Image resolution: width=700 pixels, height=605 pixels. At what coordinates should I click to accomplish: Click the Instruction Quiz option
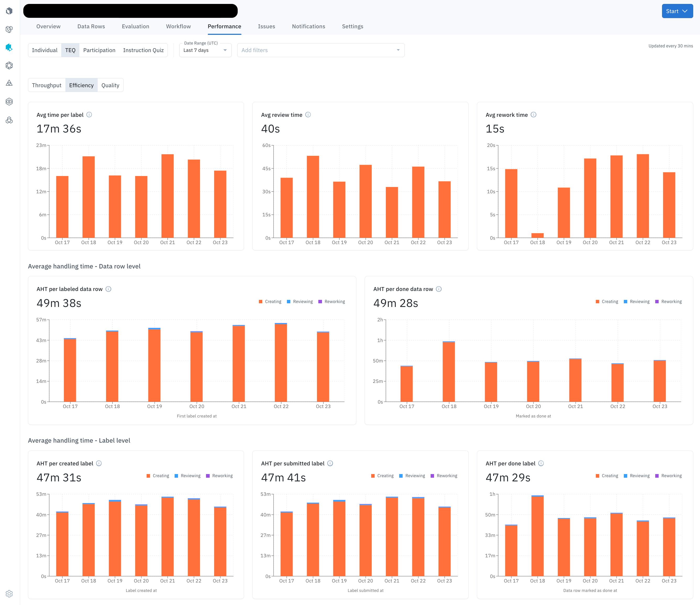click(143, 50)
